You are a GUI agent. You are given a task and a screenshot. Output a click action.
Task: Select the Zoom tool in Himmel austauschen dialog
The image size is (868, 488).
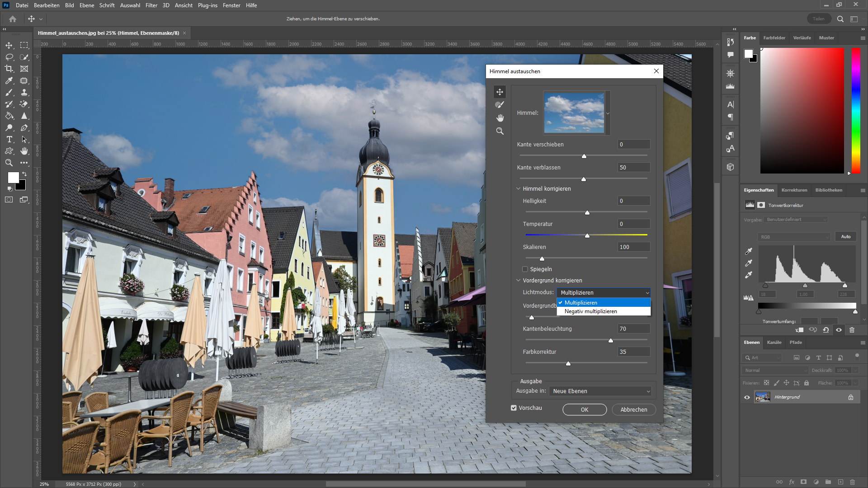point(500,131)
